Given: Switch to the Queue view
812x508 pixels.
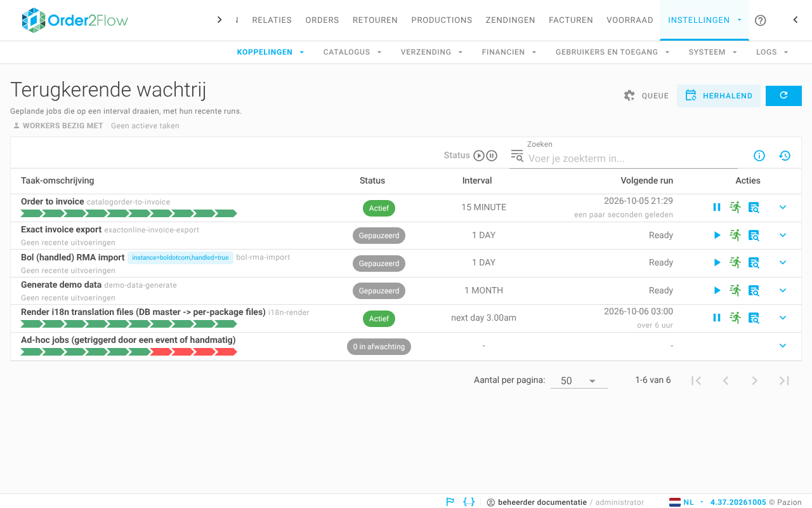Looking at the screenshot, I should click(x=646, y=96).
